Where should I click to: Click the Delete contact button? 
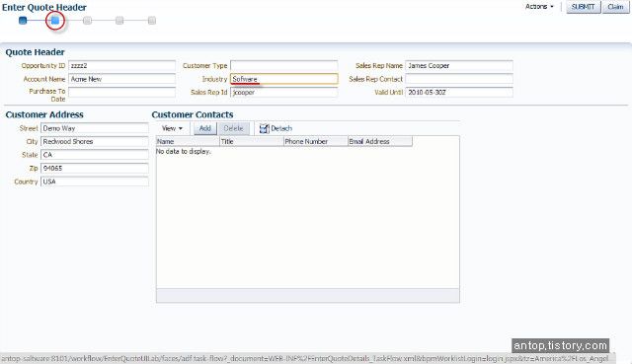point(234,128)
